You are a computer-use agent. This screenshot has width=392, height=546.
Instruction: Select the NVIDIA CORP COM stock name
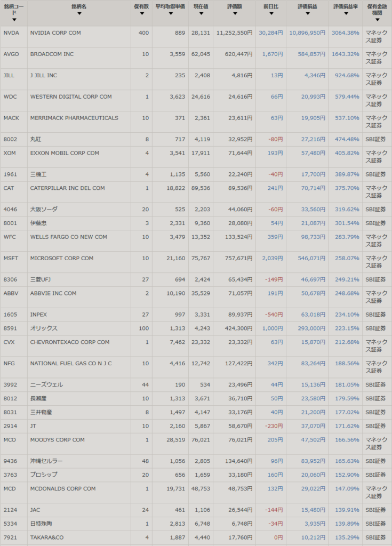click(55, 33)
